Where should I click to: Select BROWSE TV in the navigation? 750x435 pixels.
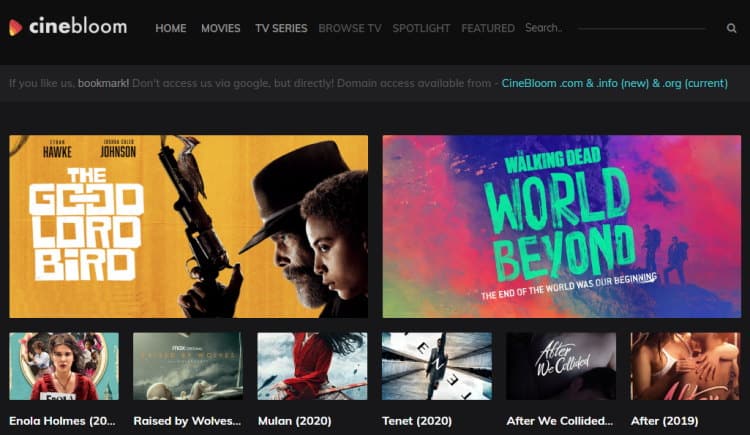coord(350,28)
